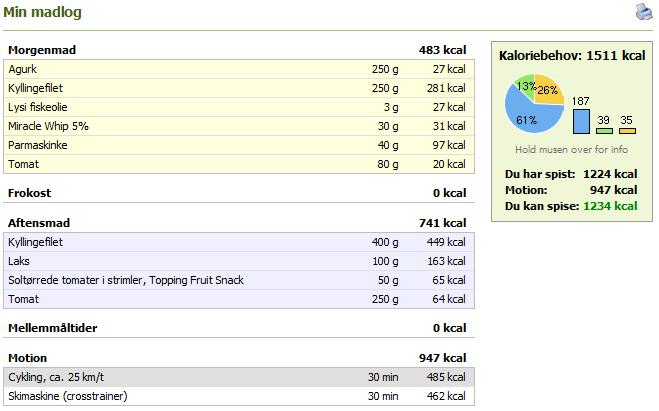Open the Morgenmad meal header

239,50
